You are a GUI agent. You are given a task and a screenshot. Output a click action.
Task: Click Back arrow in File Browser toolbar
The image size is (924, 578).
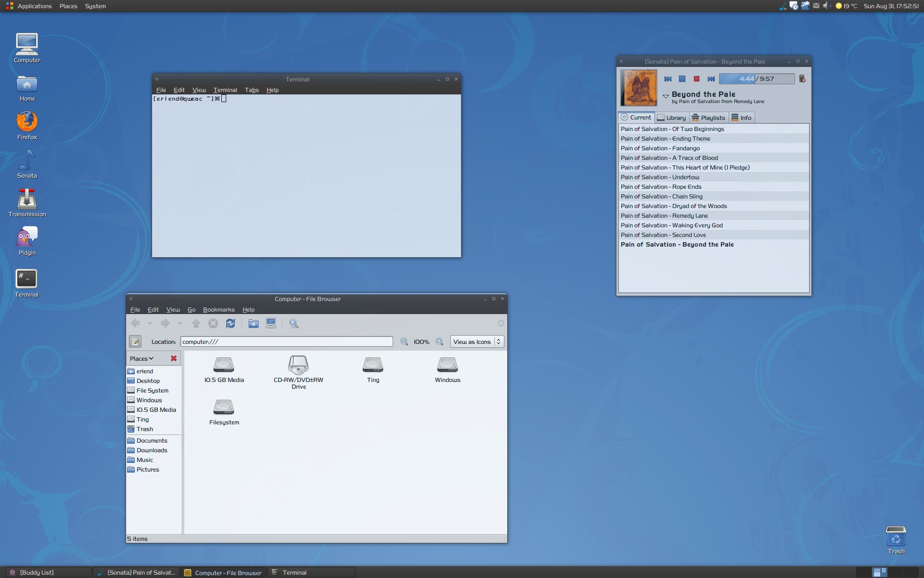pyautogui.click(x=136, y=323)
